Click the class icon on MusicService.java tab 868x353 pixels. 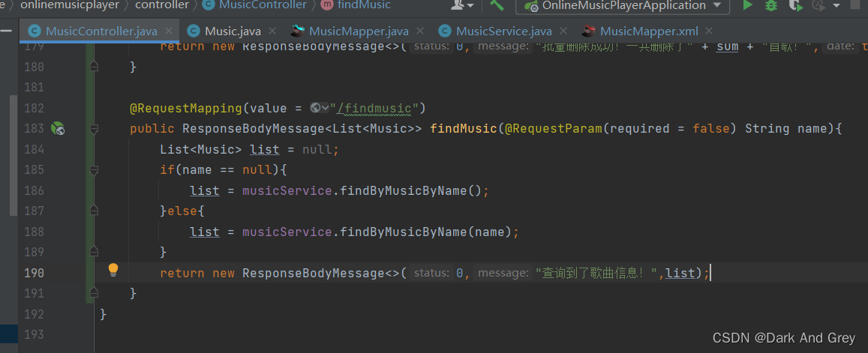(445, 31)
